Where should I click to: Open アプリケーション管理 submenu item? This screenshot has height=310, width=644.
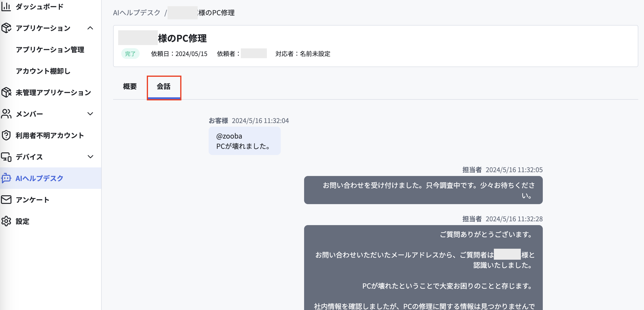(x=50, y=49)
